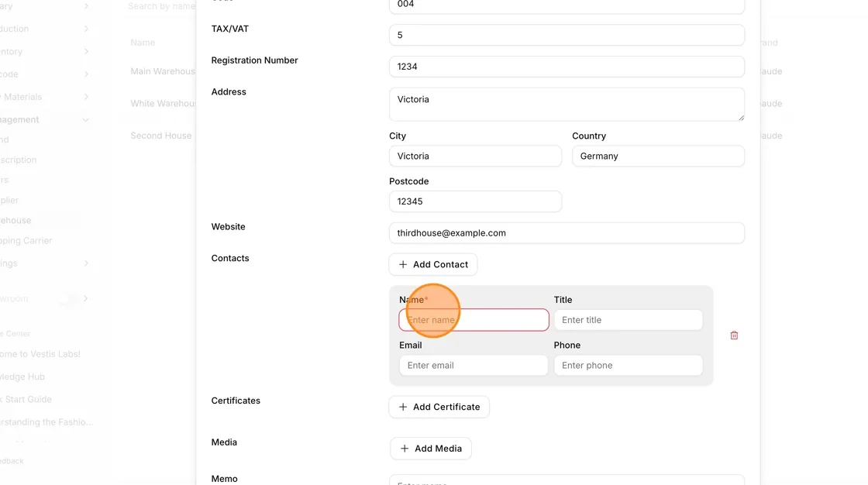
Task: Expand the Inventory sidebar chevron
Action: click(x=86, y=51)
